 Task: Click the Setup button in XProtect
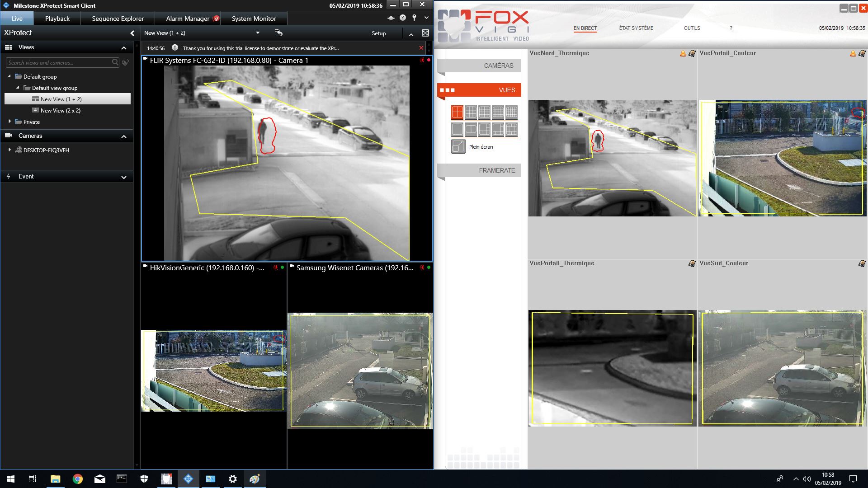pyautogui.click(x=379, y=33)
